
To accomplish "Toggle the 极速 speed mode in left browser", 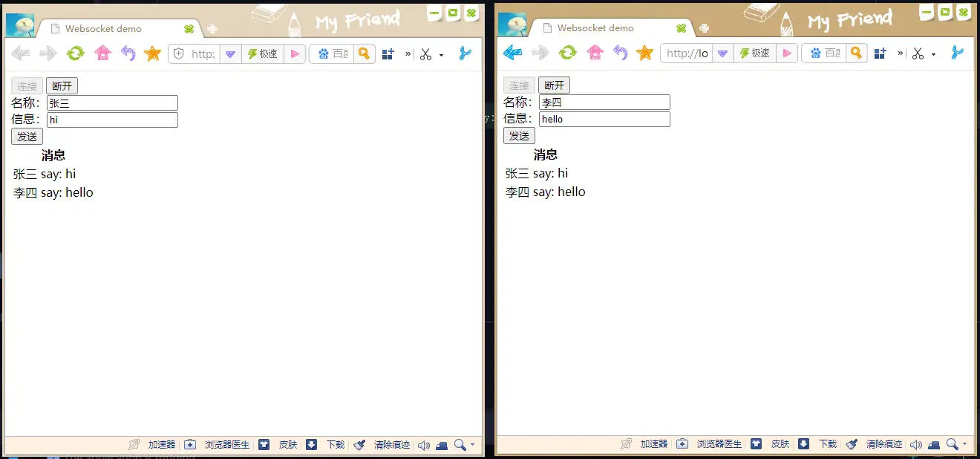I will click(x=262, y=53).
